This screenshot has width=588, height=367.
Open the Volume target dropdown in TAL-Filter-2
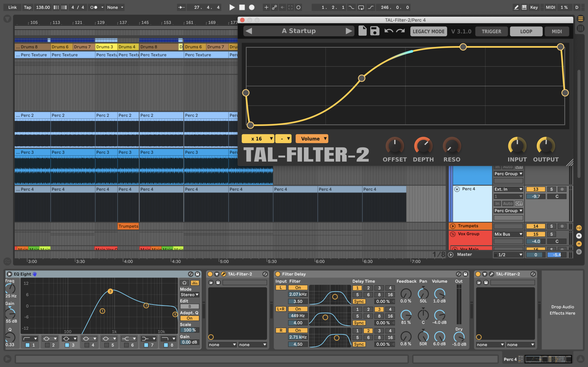[312, 139]
